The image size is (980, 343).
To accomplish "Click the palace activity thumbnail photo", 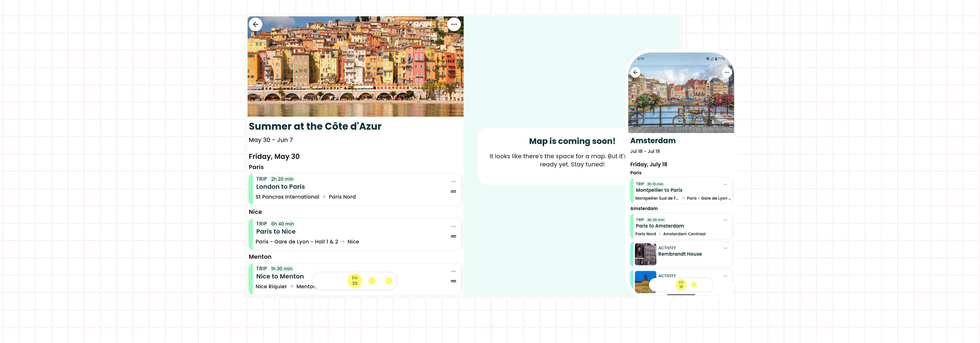I will pyautogui.click(x=645, y=282).
